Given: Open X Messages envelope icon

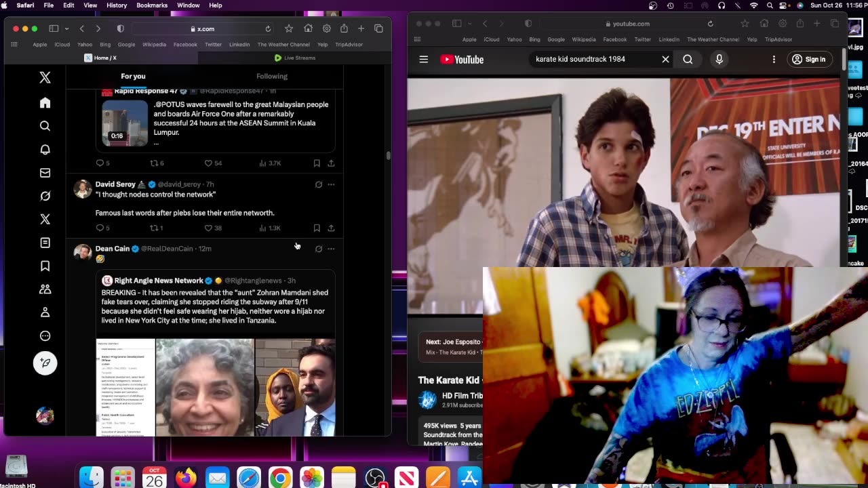Looking at the screenshot, I should (45, 173).
